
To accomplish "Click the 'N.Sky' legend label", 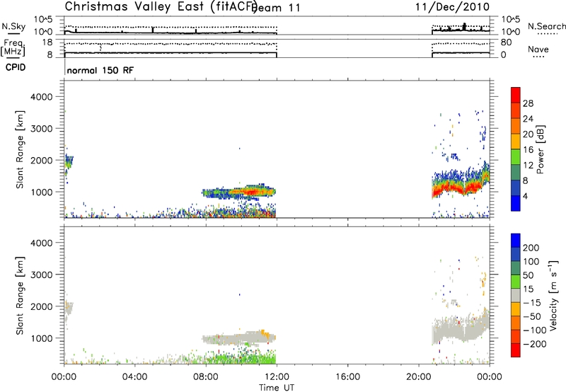I will pyautogui.click(x=13, y=26).
